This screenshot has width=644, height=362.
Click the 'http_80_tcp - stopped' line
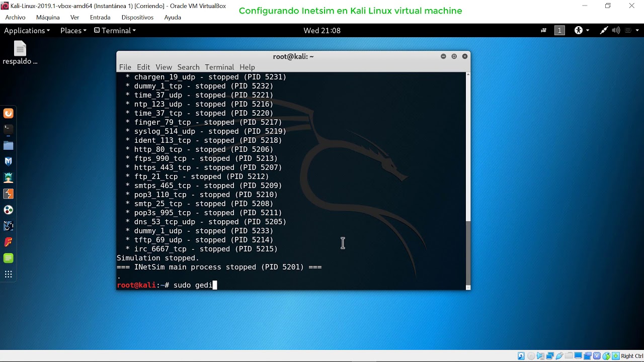[x=199, y=149]
